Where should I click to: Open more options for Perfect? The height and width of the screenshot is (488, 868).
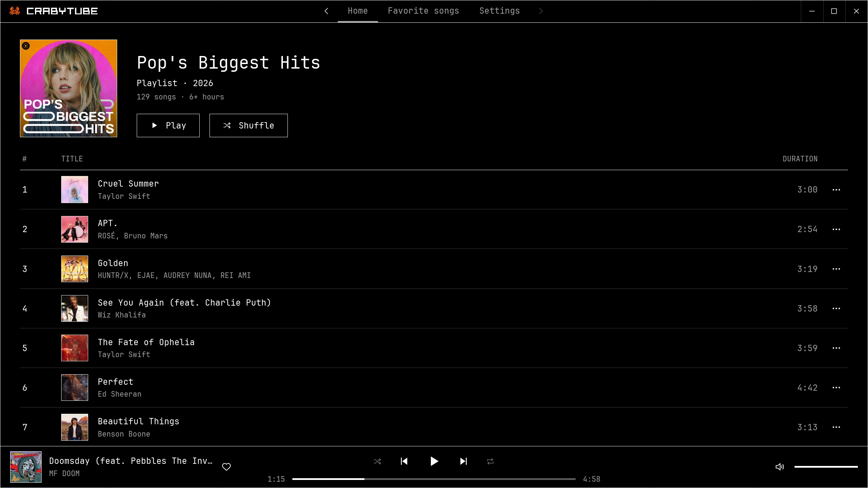coord(836,388)
